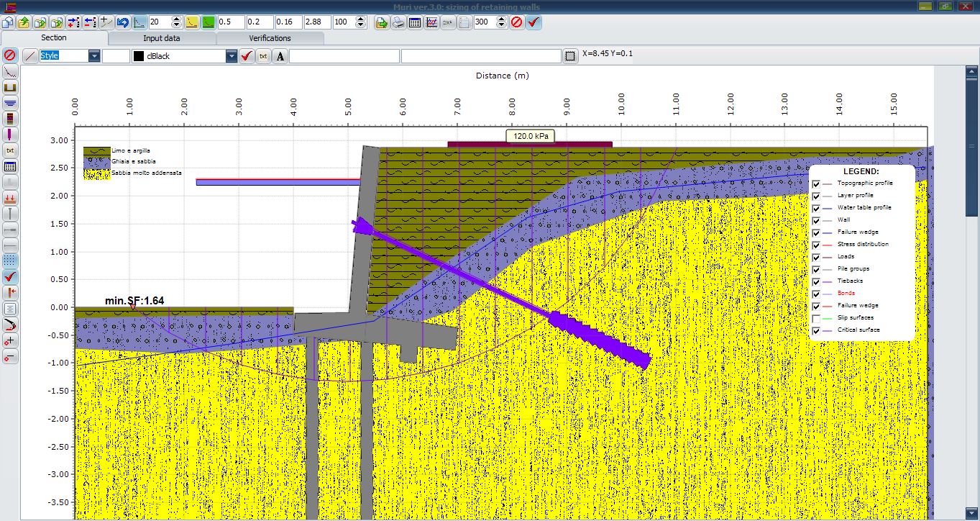Expand the clBlack color dropdown
The width and height of the screenshot is (980, 521).
231,56
